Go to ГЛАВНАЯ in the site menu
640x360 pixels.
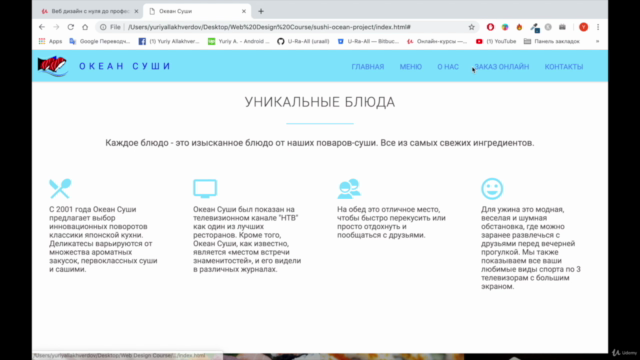[368, 67]
